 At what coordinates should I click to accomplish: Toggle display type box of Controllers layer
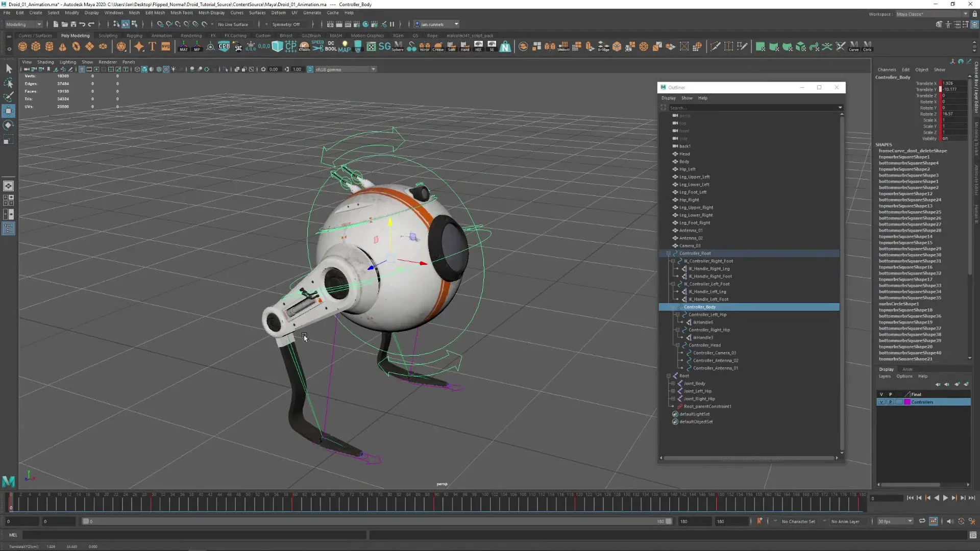pos(899,402)
